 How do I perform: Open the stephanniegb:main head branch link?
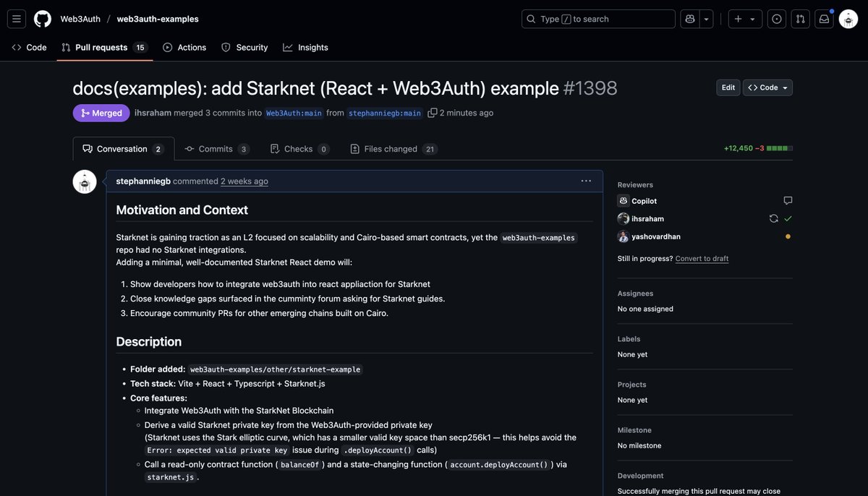pyautogui.click(x=385, y=113)
